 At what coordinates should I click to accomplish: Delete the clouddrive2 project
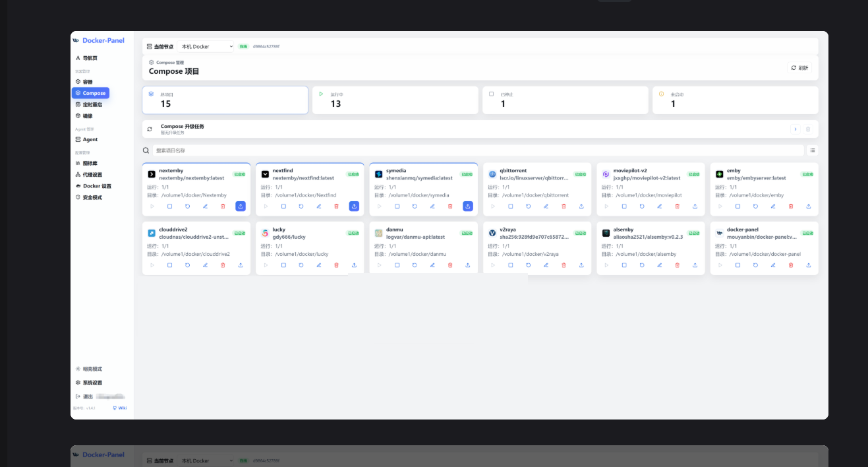(223, 265)
